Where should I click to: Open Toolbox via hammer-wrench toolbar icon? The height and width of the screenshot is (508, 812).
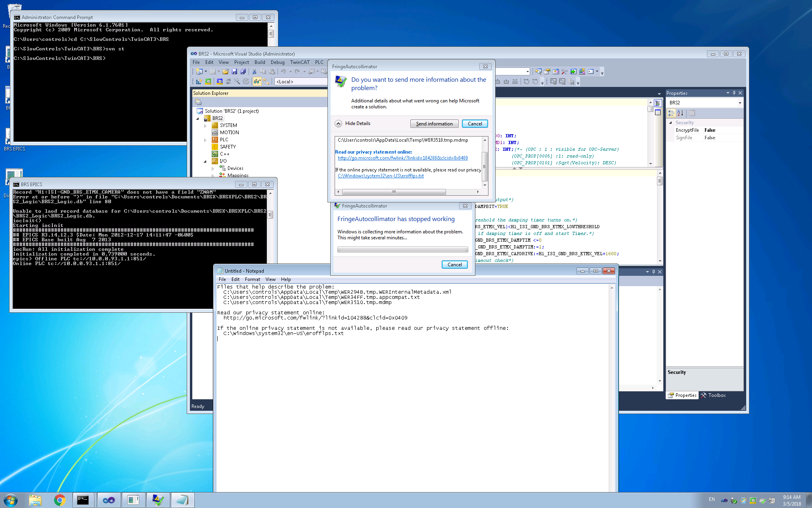point(564,71)
